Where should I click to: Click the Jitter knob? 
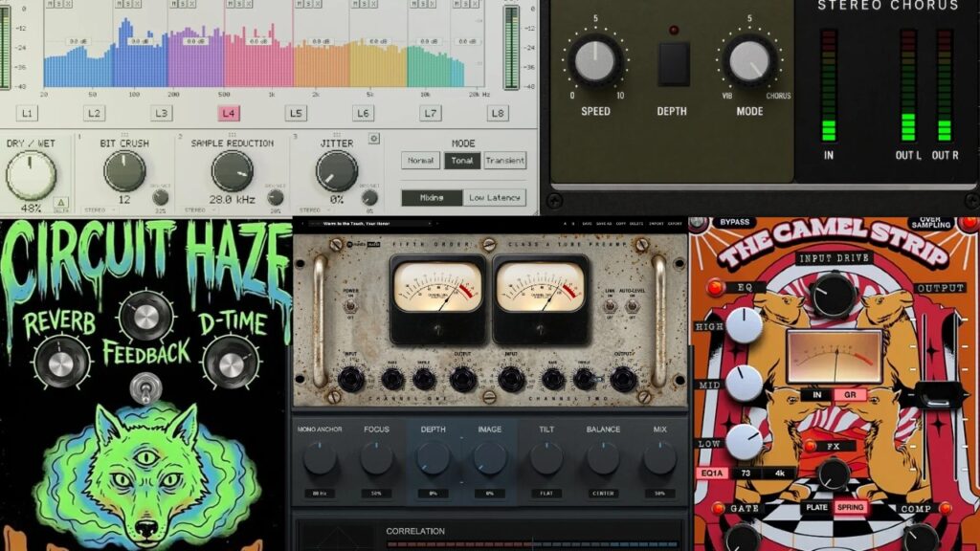[337, 170]
